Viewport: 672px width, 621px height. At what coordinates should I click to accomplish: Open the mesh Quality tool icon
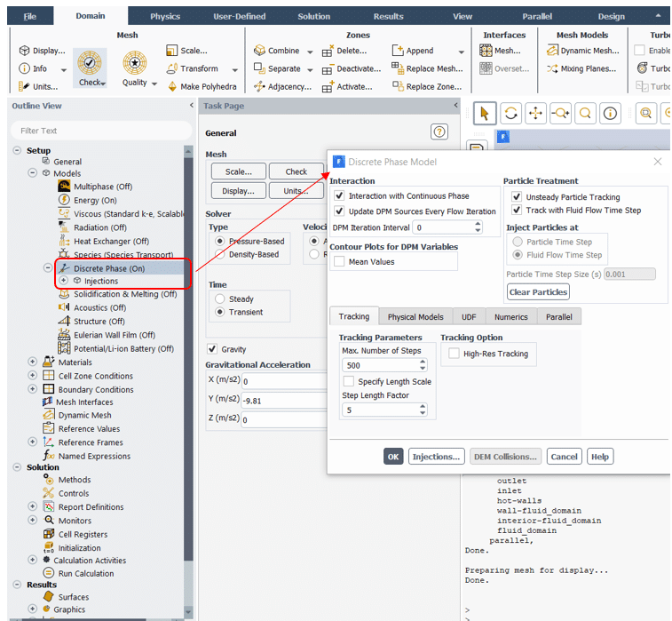(134, 62)
